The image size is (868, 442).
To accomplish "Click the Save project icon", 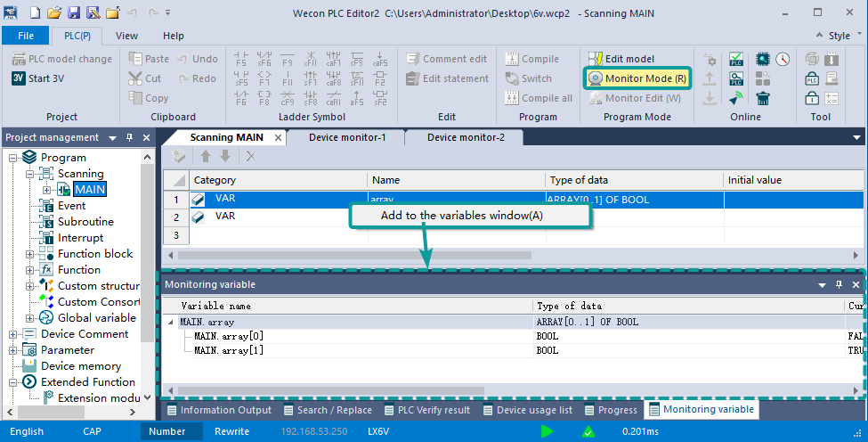I will point(74,12).
